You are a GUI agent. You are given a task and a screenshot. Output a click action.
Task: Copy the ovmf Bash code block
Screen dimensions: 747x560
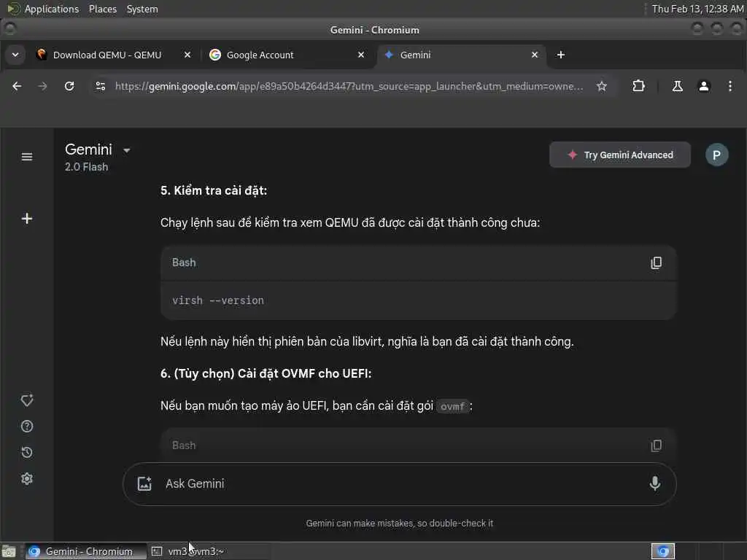[656, 446]
